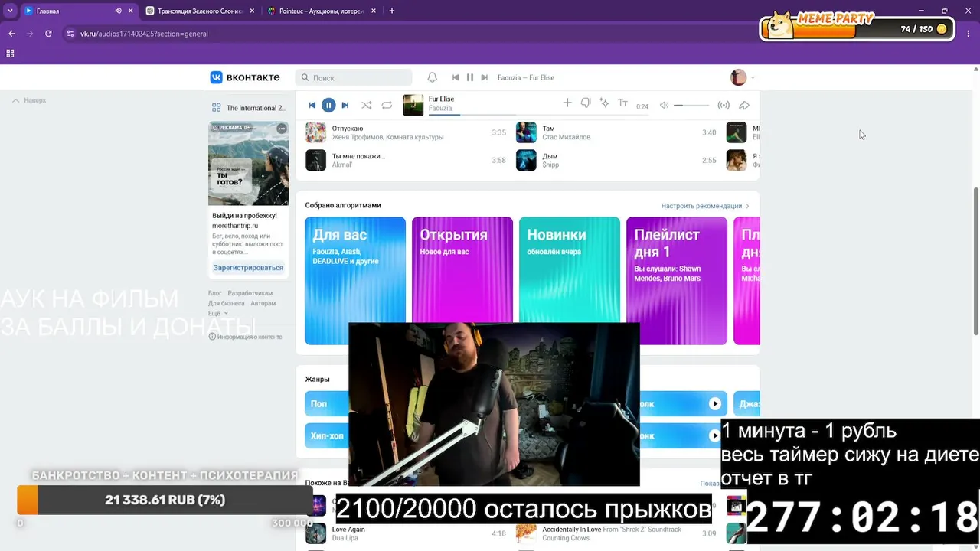This screenshot has height=551, width=980.
Task: Toggle shuffle playback
Action: [x=367, y=105]
